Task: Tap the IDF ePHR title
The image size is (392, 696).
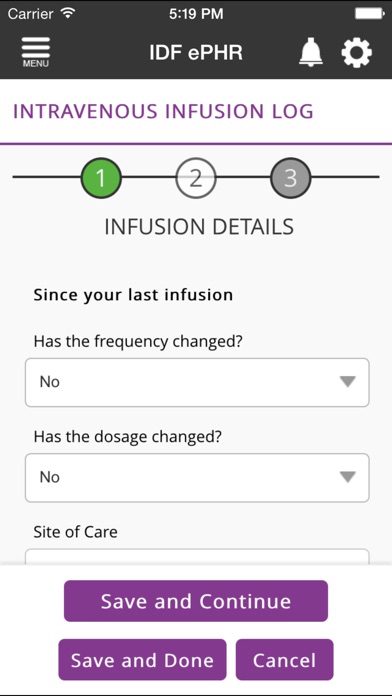Action: (x=196, y=52)
